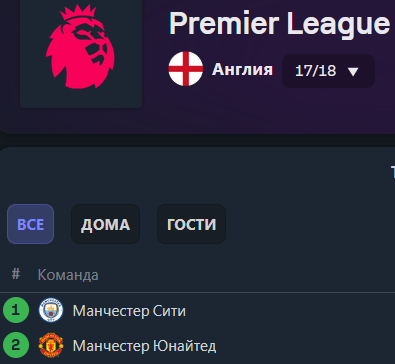Select the ВСЕ filter
395x364 pixels.
tap(30, 224)
